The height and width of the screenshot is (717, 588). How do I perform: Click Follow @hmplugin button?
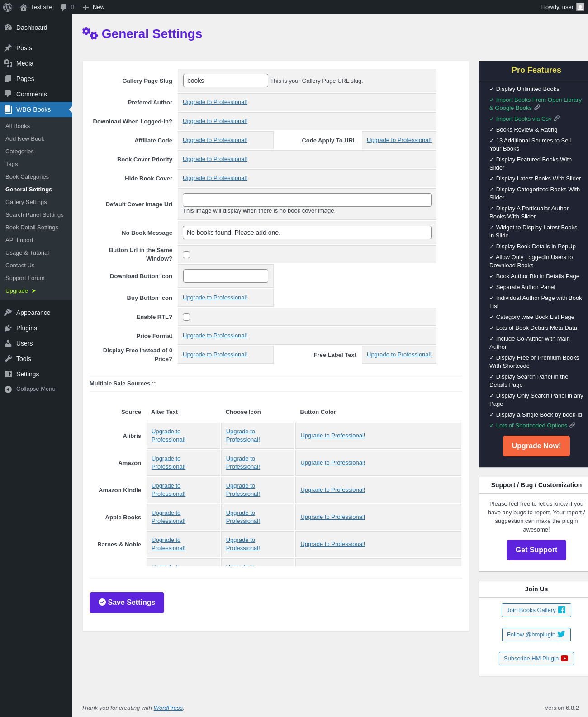click(x=536, y=635)
